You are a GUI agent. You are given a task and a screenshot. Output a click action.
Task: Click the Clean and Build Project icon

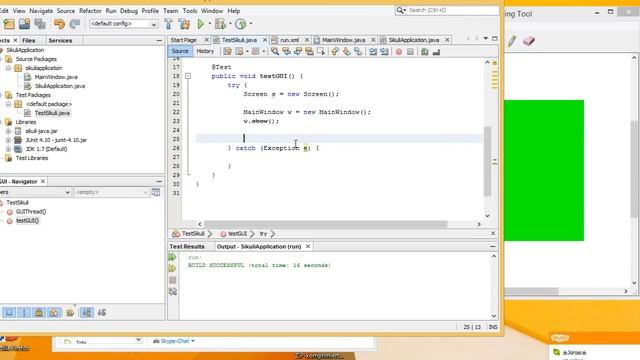[x=184, y=24]
